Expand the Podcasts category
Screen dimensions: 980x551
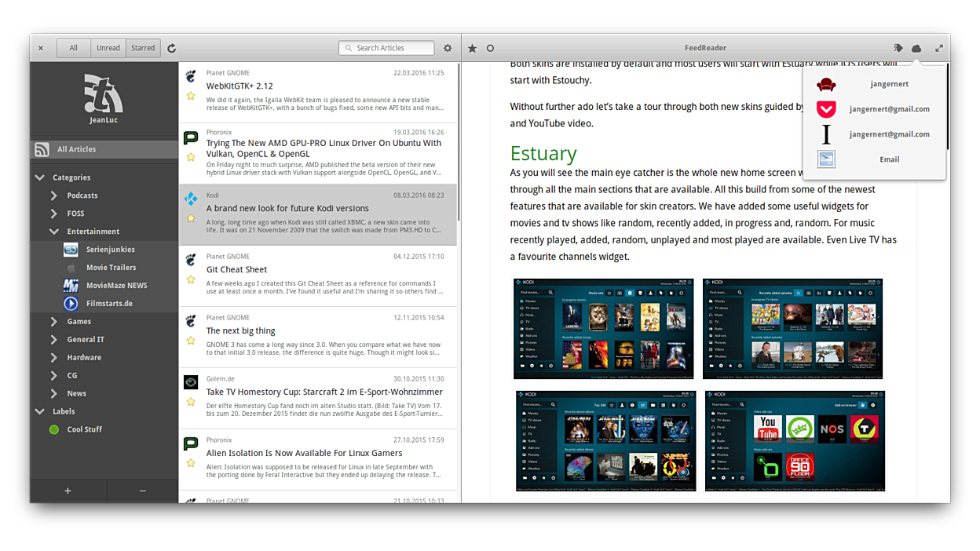click(x=53, y=195)
